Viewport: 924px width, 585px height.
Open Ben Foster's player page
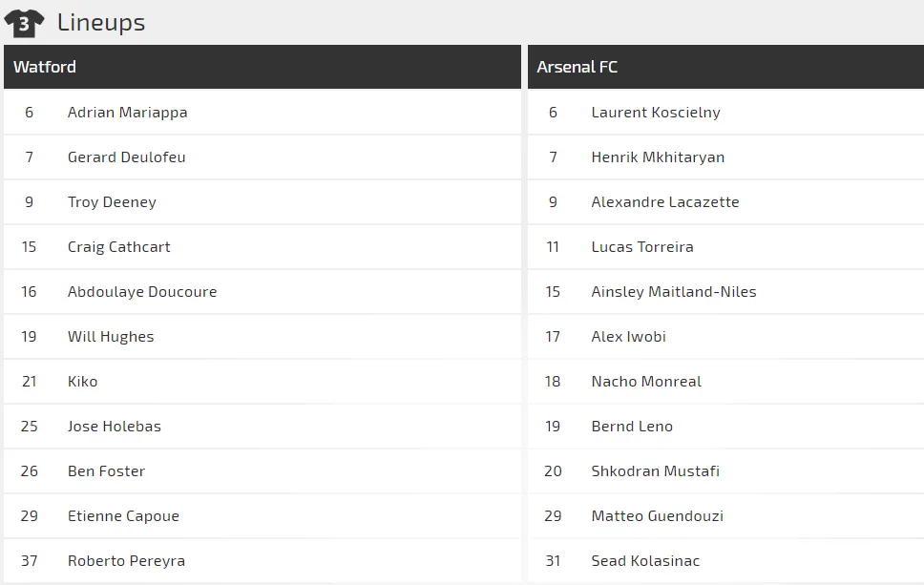106,471
